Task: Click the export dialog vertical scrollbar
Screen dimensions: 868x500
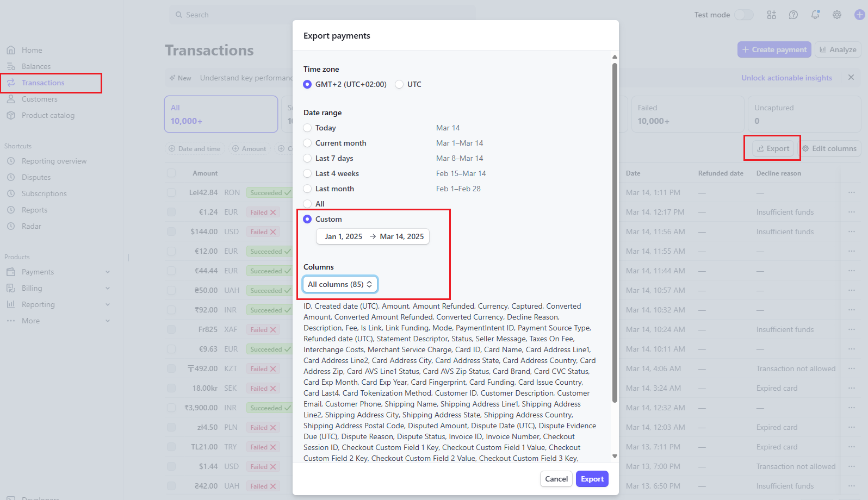Action: coord(615,234)
